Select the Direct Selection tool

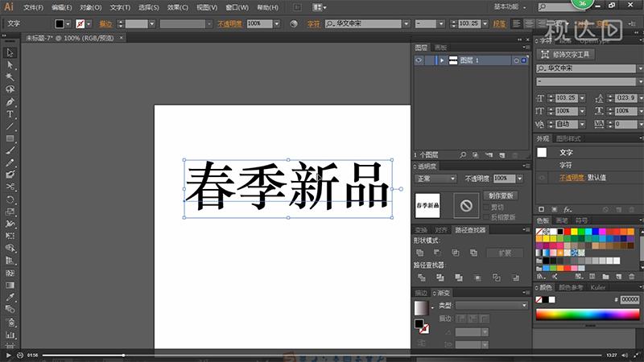pos(10,65)
